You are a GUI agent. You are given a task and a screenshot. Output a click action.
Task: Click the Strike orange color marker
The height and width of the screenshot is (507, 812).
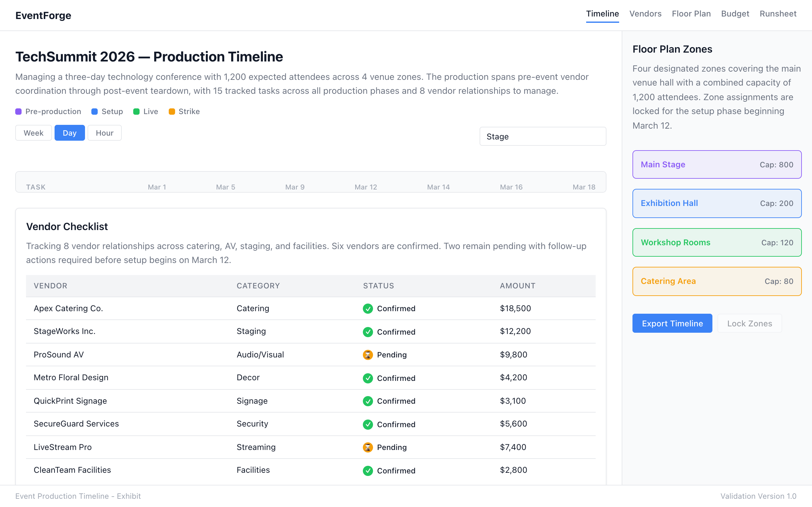pos(173,111)
